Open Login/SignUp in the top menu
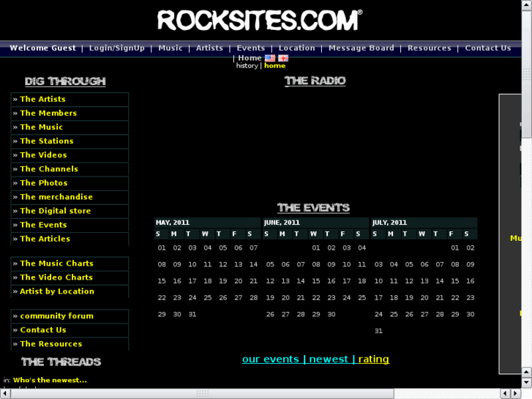Viewport: 532px width, 399px height. click(x=116, y=48)
